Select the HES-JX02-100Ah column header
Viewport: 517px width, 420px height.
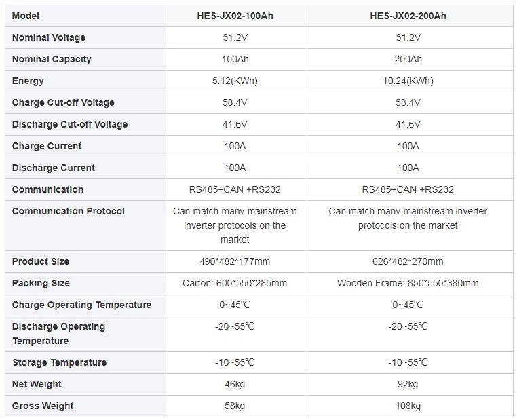coord(235,16)
